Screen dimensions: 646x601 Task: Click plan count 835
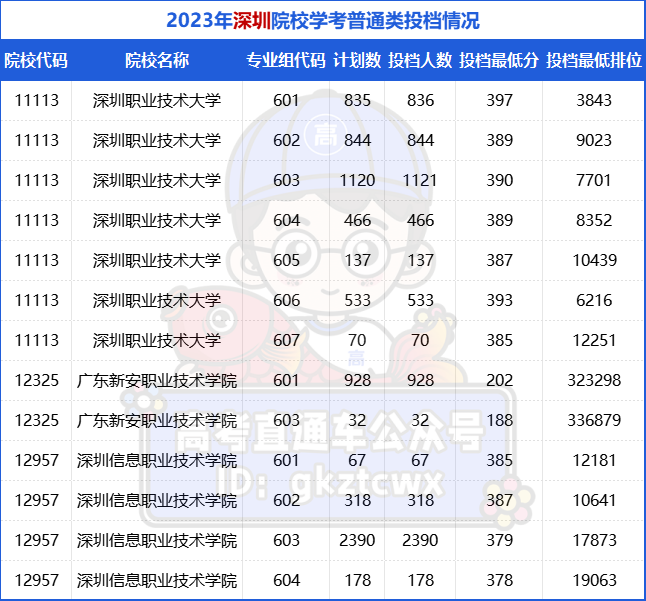point(357,100)
